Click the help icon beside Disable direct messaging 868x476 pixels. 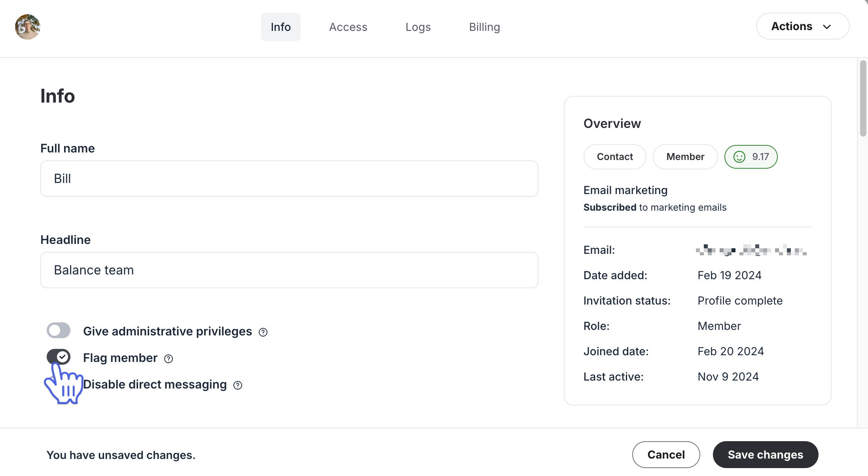coord(237,385)
